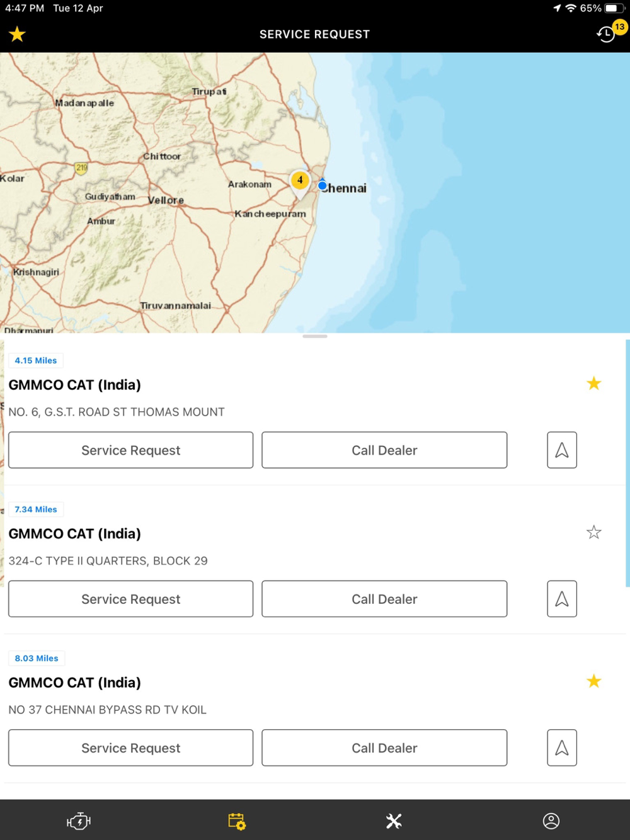The image size is (630, 840).
Task: Tap the Vellore label on map
Action: (x=166, y=200)
